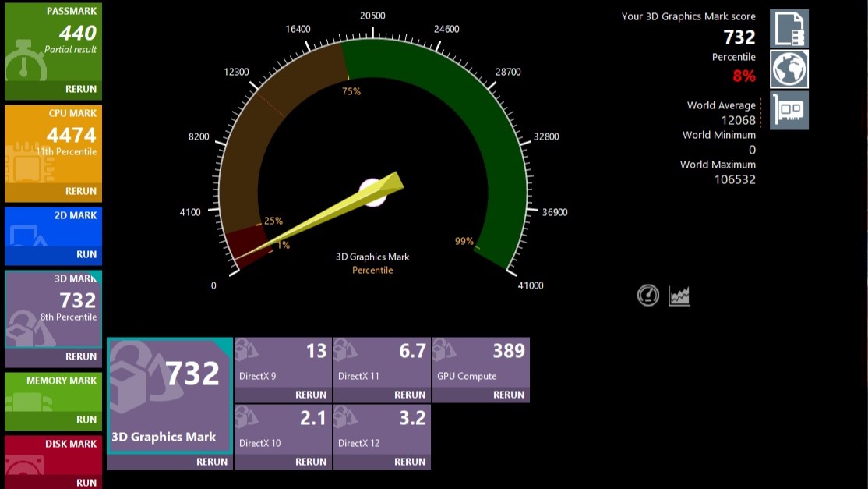Click the World Maximum value 106532

pos(735,179)
